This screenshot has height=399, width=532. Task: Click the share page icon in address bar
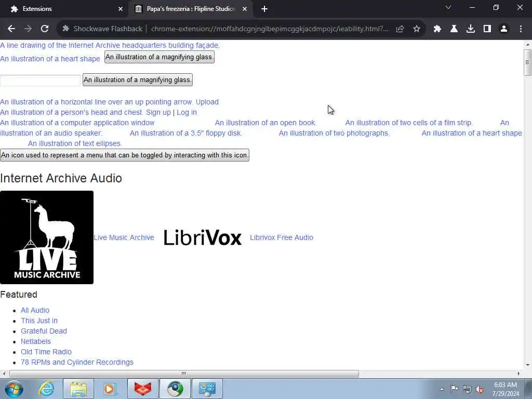pos(400,29)
